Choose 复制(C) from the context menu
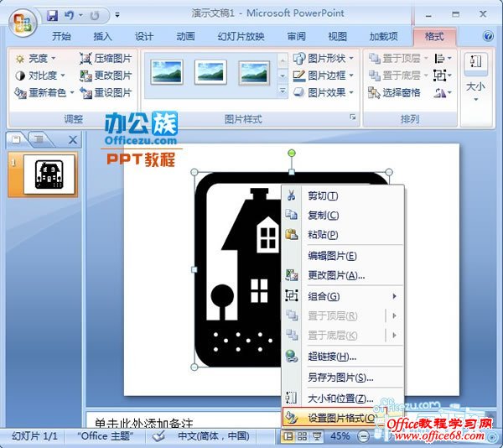The width and height of the screenshot is (503, 448). coord(342,215)
